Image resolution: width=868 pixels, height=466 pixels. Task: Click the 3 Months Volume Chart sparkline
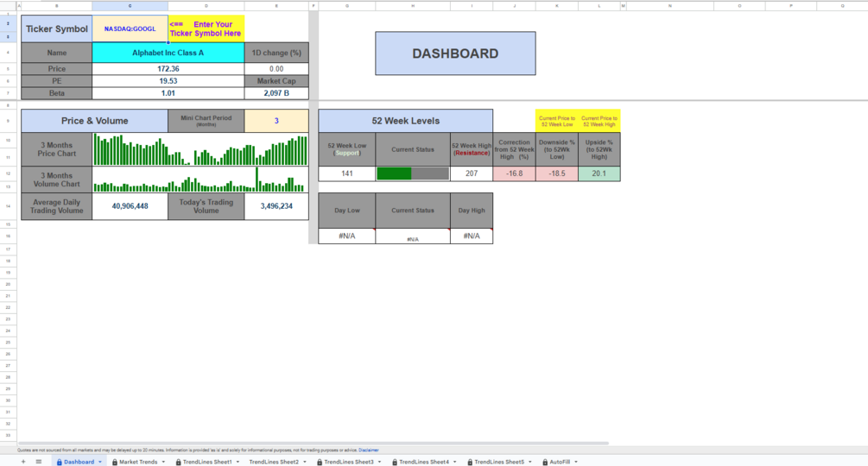200,179
